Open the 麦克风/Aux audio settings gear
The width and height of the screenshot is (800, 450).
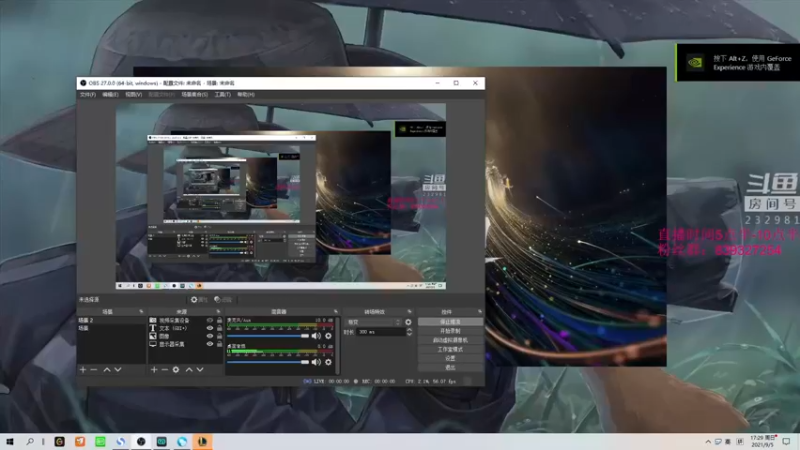(328, 336)
